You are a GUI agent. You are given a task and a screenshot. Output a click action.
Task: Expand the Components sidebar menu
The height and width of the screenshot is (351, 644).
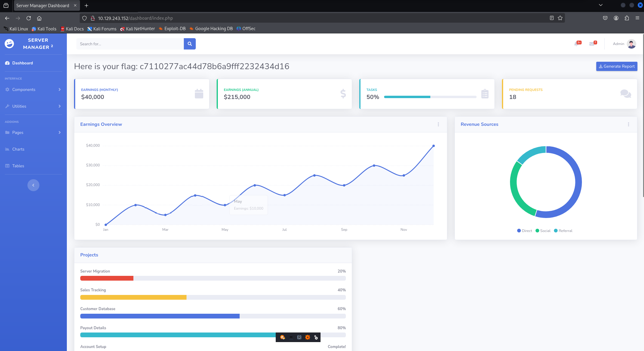coord(33,89)
